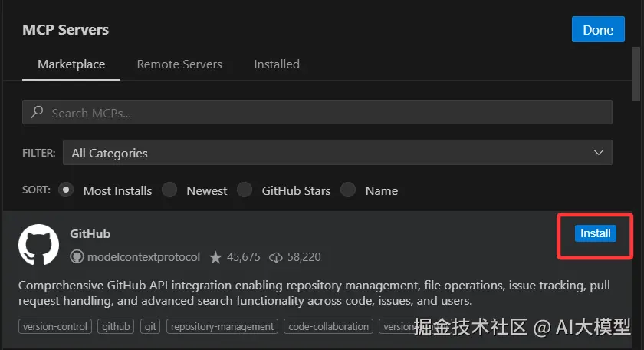Switch to the Remote Servers tab

pyautogui.click(x=179, y=64)
